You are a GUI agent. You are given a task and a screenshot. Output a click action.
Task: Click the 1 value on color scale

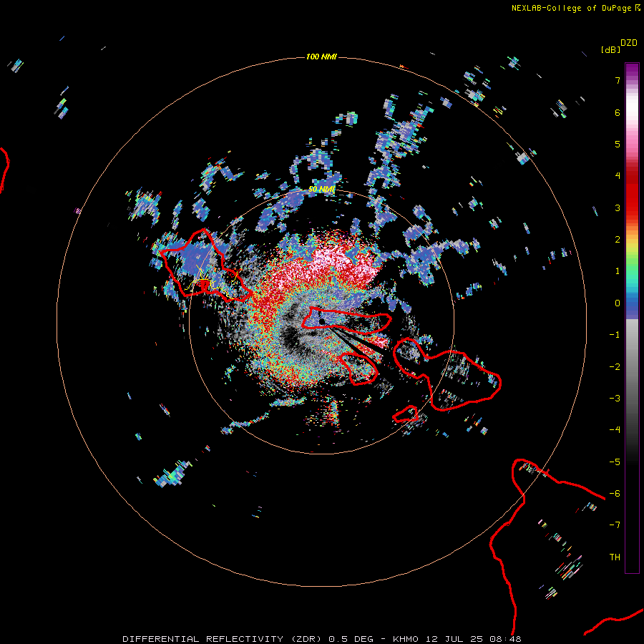click(618, 271)
